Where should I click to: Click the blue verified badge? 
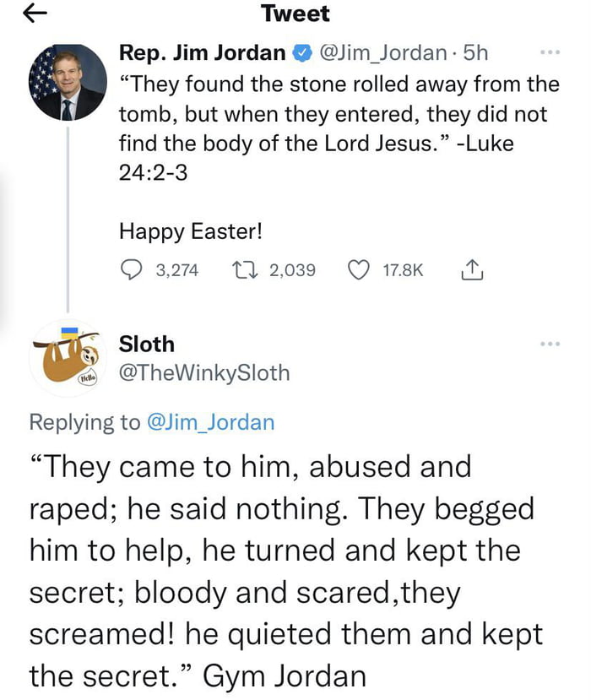[301, 53]
